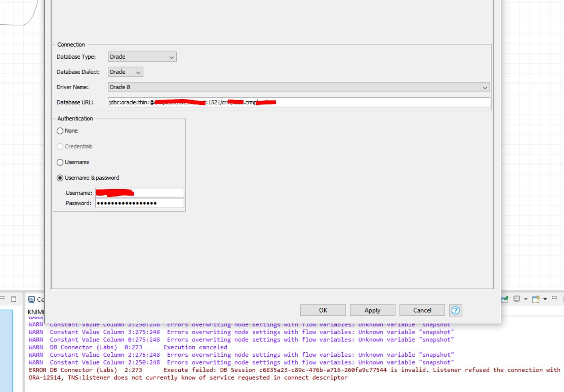The width and height of the screenshot is (564, 392).
Task: Click the Open Console new window icon
Action: pos(536,299)
